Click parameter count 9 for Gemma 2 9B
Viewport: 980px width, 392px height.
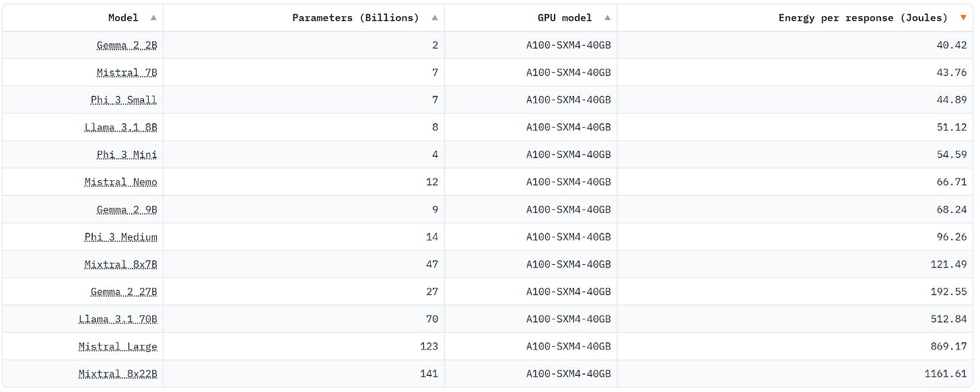click(x=435, y=210)
